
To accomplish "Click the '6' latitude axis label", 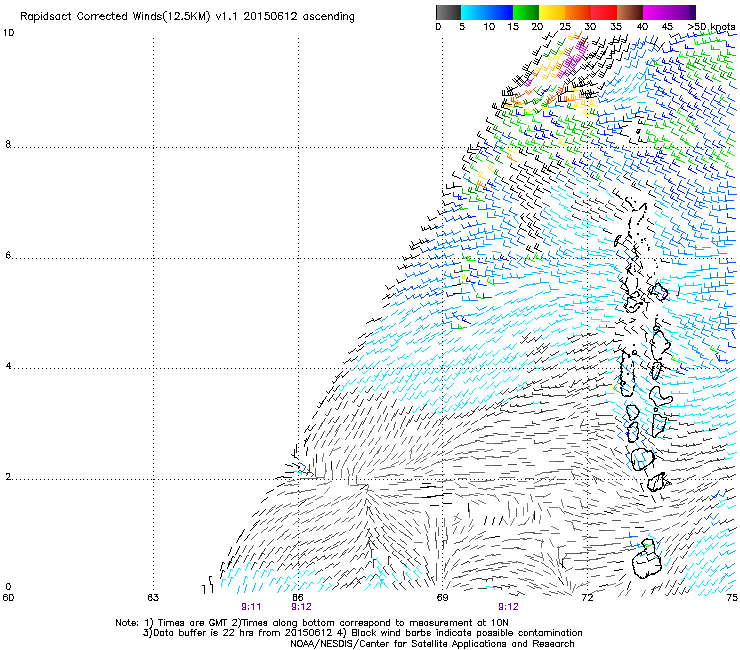I will (x=8, y=255).
